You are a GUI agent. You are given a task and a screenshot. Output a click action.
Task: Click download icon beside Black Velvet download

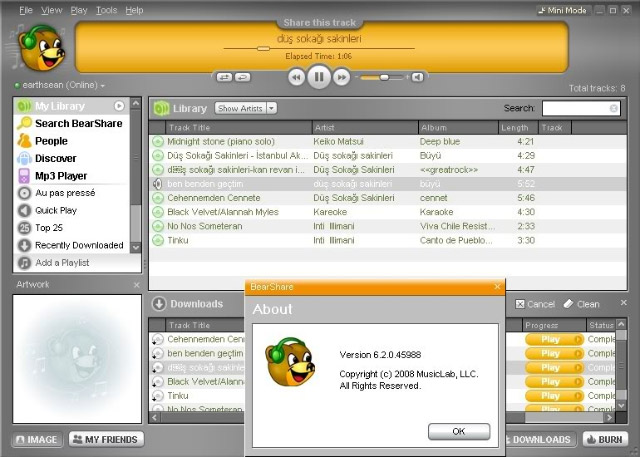(x=158, y=382)
